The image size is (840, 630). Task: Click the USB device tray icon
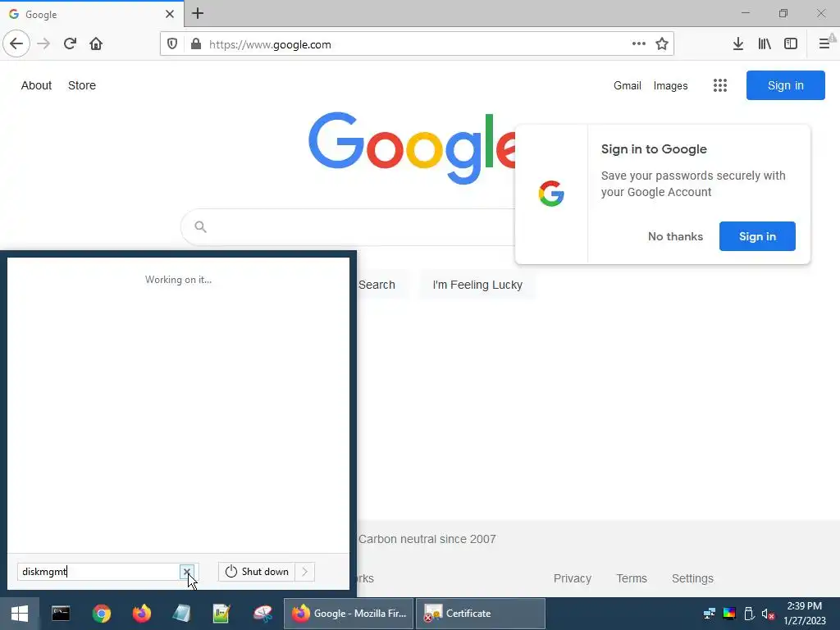(x=749, y=614)
